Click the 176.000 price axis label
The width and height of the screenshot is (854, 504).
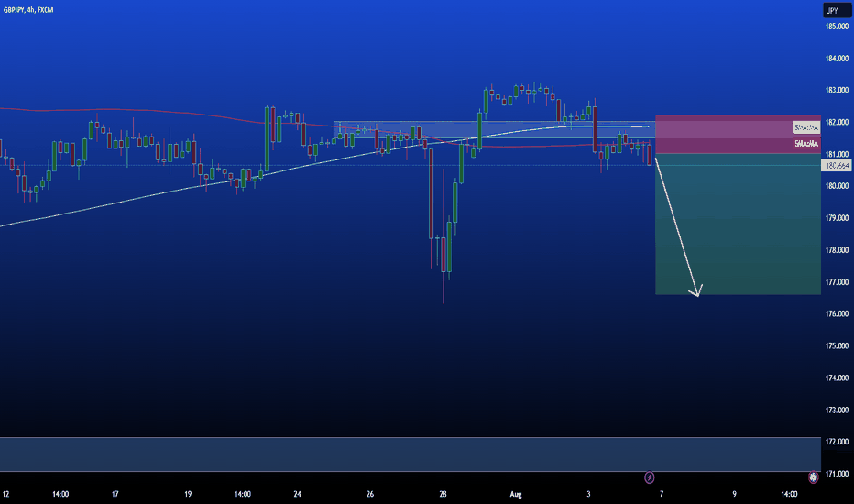pyautogui.click(x=837, y=313)
